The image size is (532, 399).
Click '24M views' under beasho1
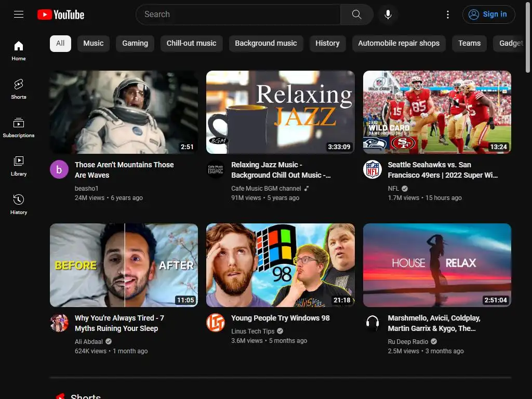(x=89, y=198)
